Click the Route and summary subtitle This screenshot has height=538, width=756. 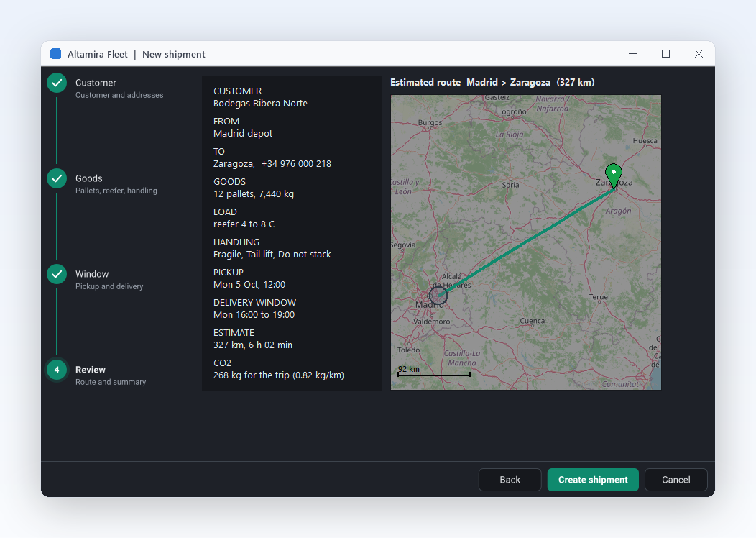click(x=111, y=382)
